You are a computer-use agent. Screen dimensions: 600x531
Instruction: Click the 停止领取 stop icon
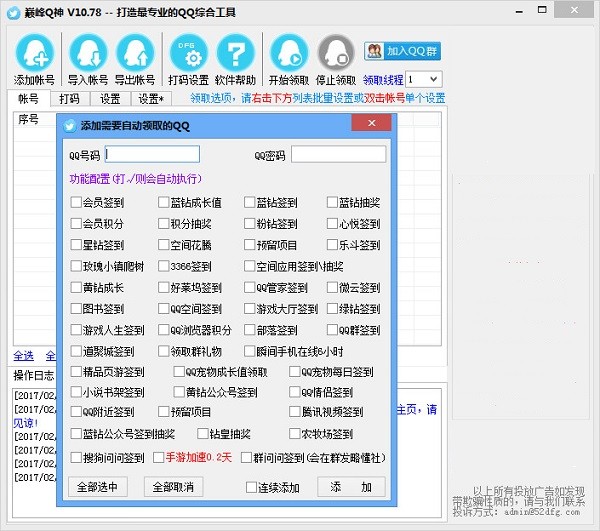click(336, 54)
